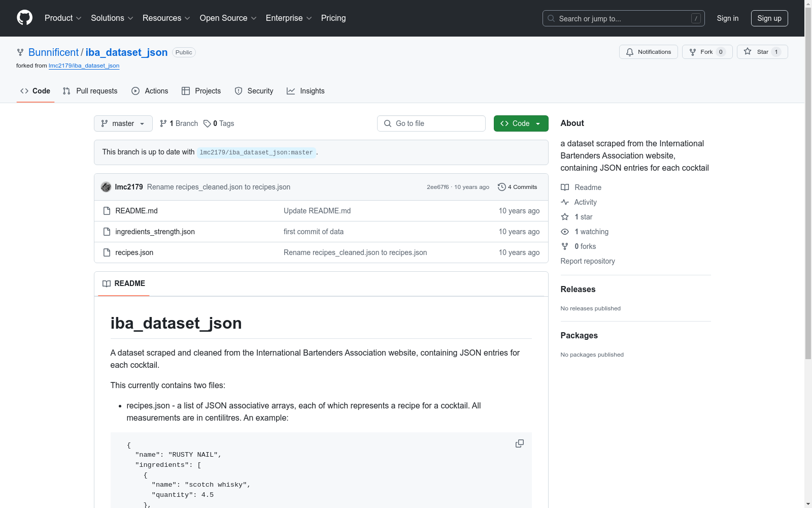Image resolution: width=812 pixels, height=508 pixels.
Task: Expand the green Code dropdown button
Action: coord(521,123)
